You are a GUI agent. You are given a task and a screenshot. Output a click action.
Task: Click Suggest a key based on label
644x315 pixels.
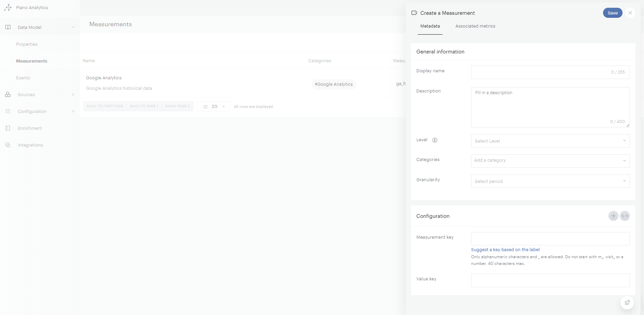pos(505,250)
